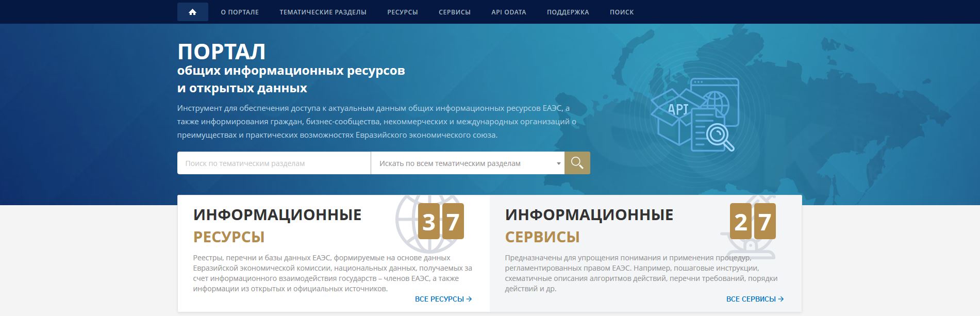Follow the ВСЕ РЕСУРСЫ link
980x316 pixels.
coord(443,299)
